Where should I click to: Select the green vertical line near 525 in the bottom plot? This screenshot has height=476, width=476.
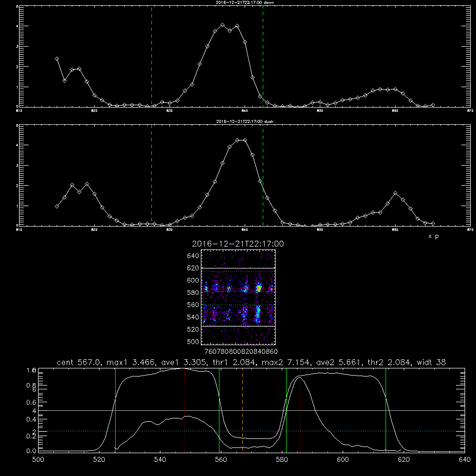point(115,410)
